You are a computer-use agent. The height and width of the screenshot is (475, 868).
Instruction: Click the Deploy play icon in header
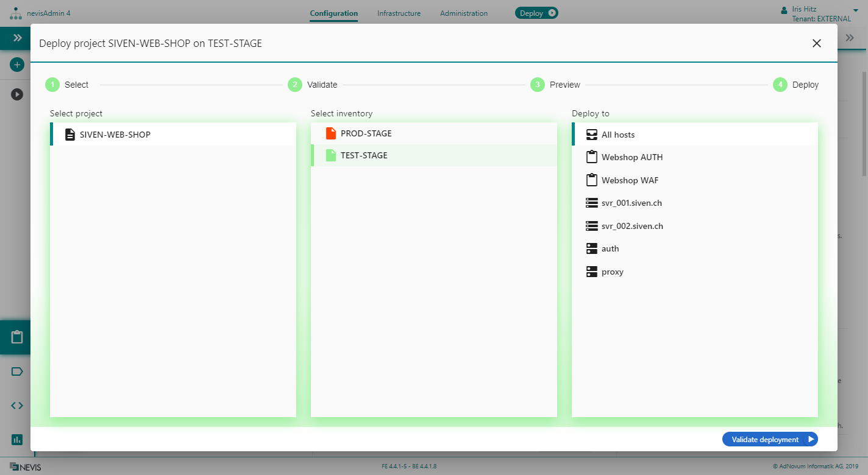552,13
